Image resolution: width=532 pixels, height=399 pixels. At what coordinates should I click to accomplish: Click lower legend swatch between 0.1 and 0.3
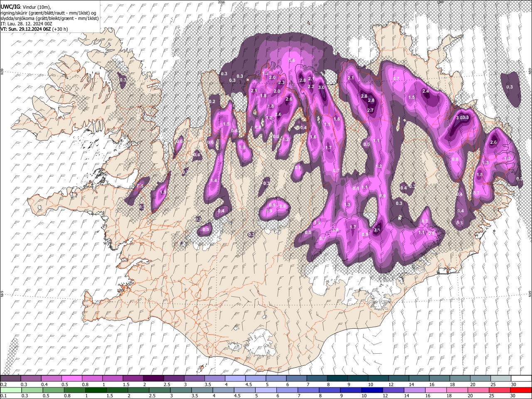point(10,390)
